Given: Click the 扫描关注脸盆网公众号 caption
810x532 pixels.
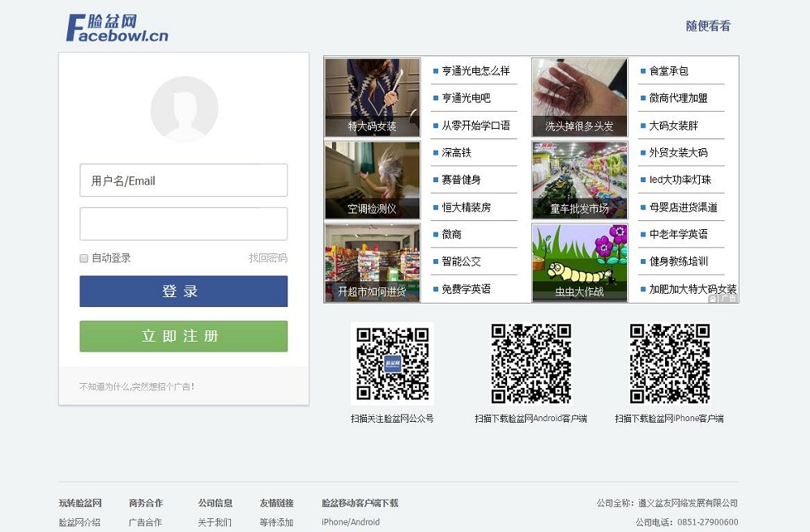Looking at the screenshot, I should click(x=392, y=419).
